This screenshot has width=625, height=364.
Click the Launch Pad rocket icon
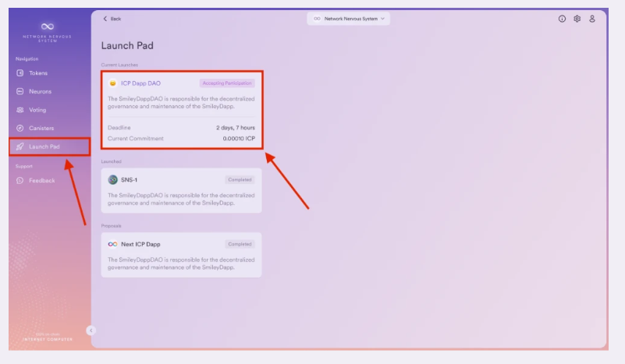(20, 147)
